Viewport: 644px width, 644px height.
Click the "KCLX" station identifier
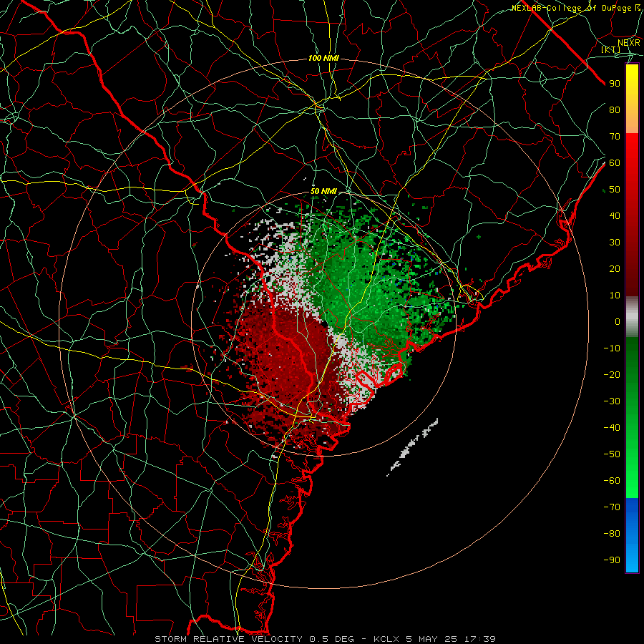[x=386, y=639]
